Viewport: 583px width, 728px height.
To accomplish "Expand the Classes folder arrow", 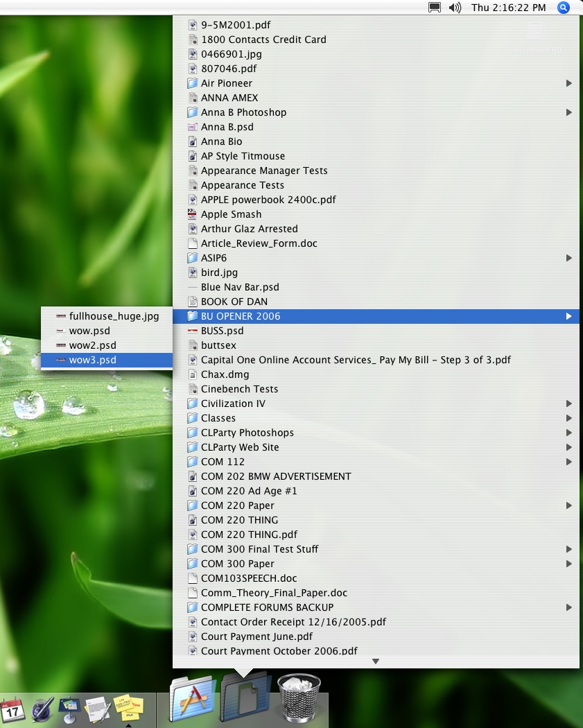I will tap(568, 418).
